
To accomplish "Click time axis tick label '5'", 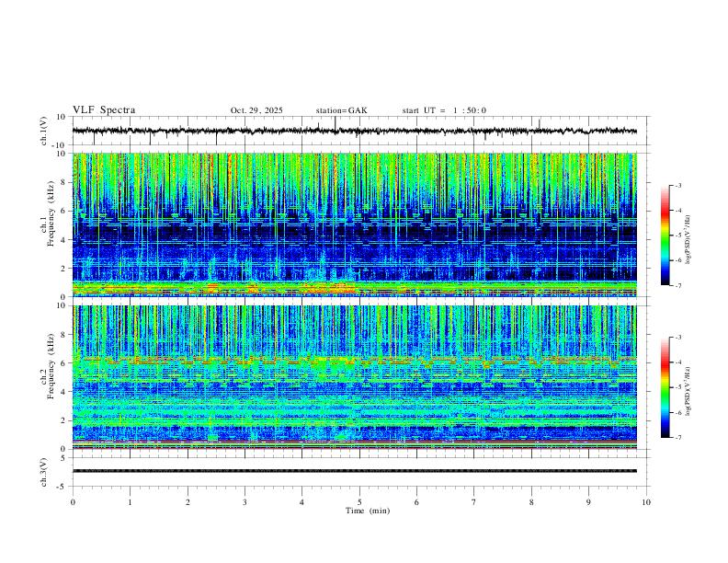I will (x=359, y=502).
